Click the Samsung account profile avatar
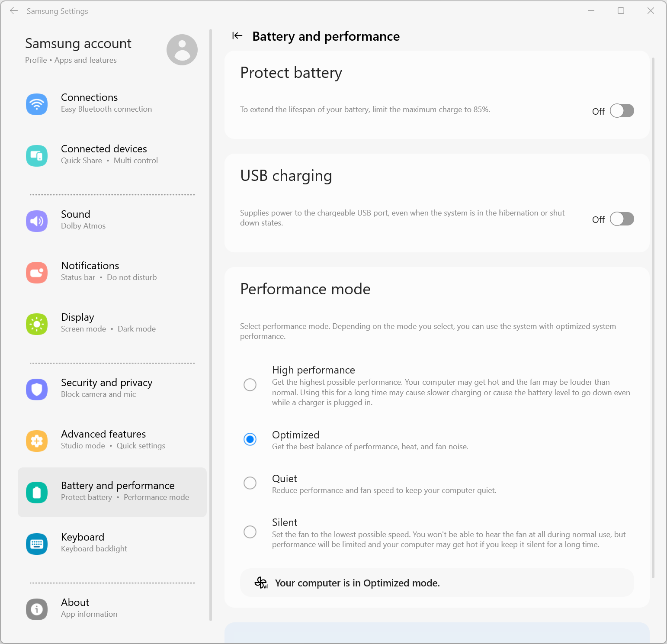667x644 pixels. pos(182,50)
